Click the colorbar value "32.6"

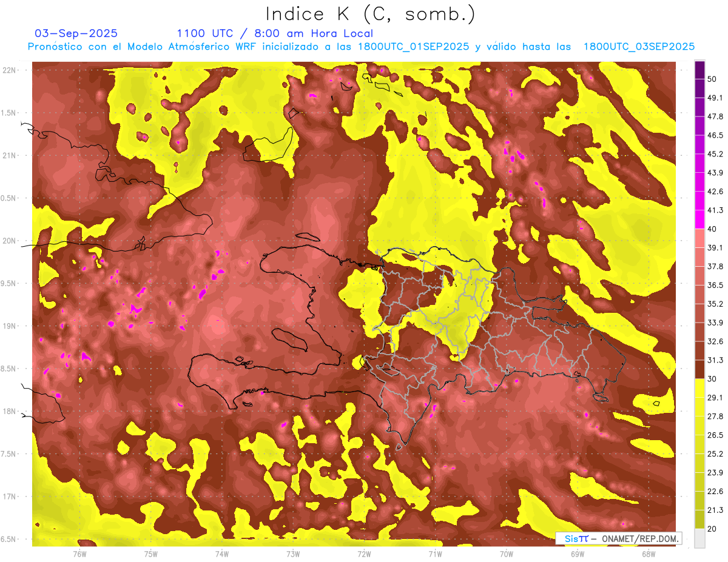(715, 341)
